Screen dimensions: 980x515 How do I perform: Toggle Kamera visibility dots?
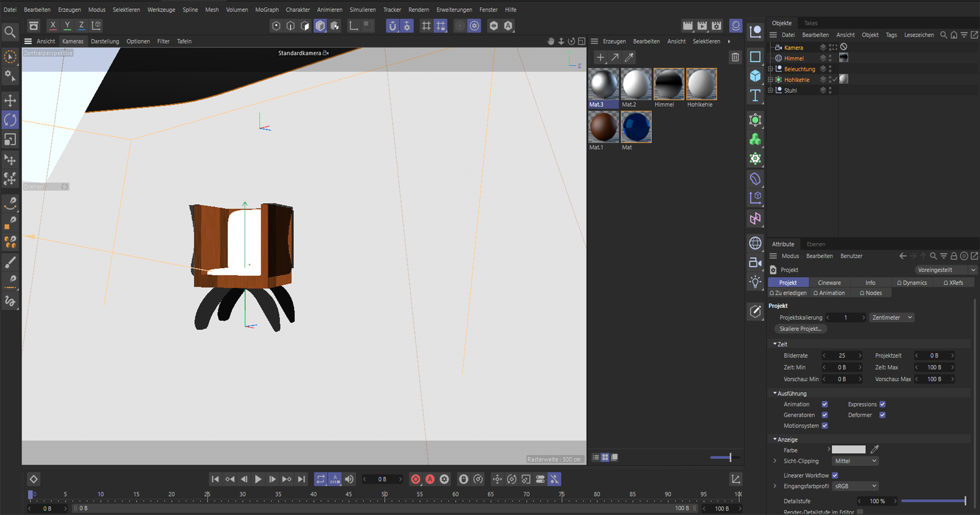click(830, 47)
